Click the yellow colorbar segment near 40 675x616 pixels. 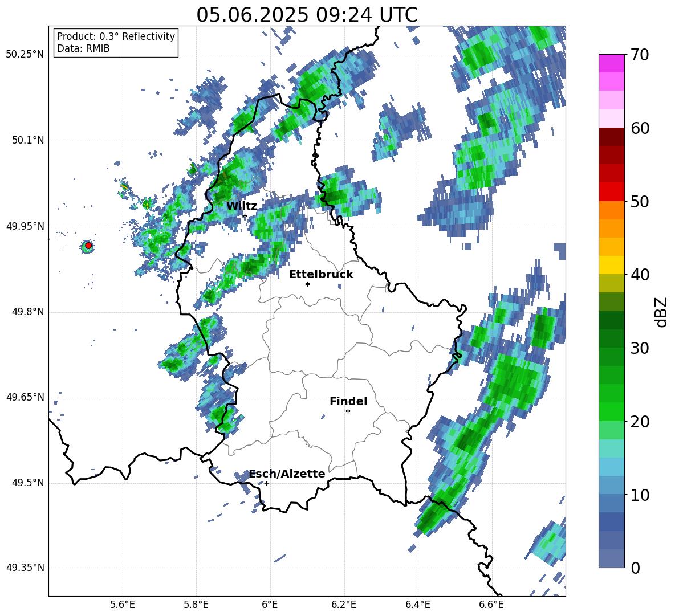coord(611,266)
